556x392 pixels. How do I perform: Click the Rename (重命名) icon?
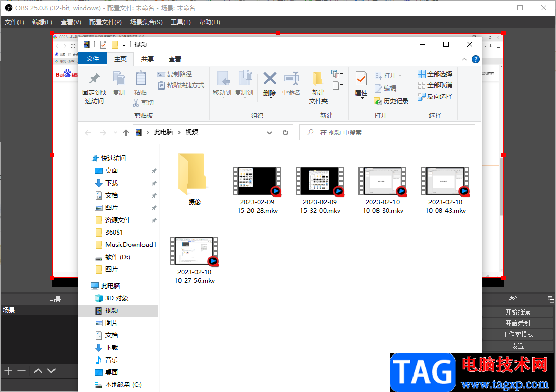[x=291, y=79]
